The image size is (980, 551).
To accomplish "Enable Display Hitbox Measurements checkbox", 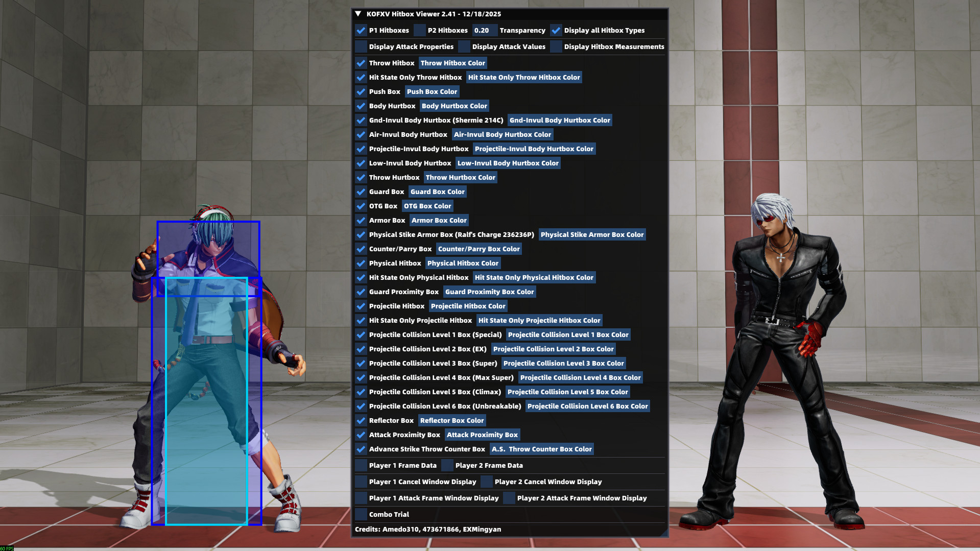I will pos(556,46).
